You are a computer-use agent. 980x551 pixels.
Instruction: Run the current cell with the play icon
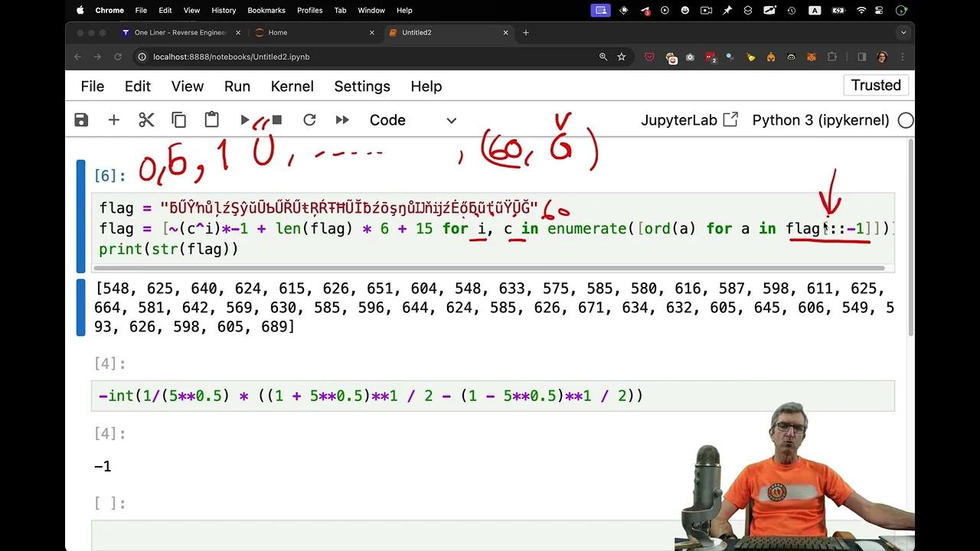244,119
